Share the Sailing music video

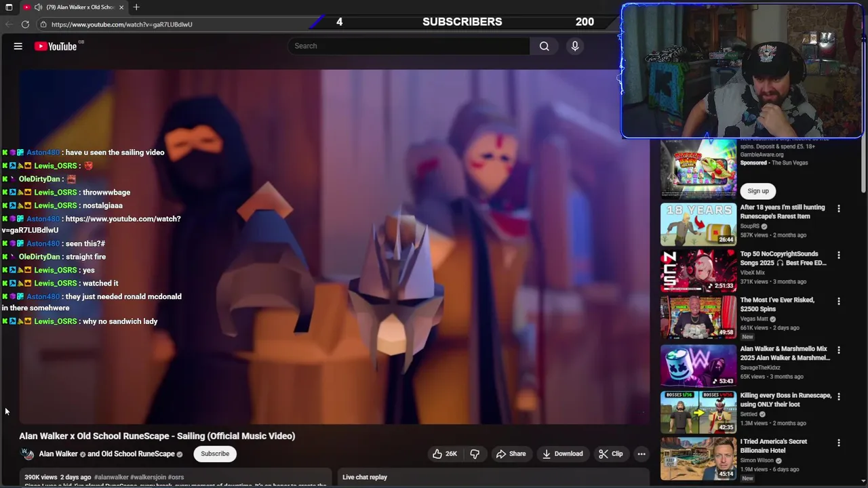click(x=511, y=454)
